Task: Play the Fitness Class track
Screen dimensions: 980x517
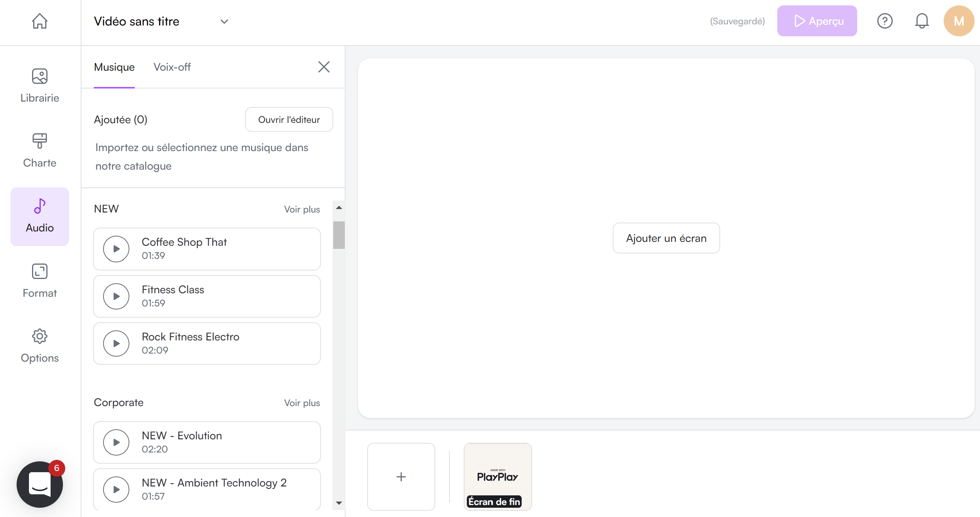Action: tap(116, 296)
